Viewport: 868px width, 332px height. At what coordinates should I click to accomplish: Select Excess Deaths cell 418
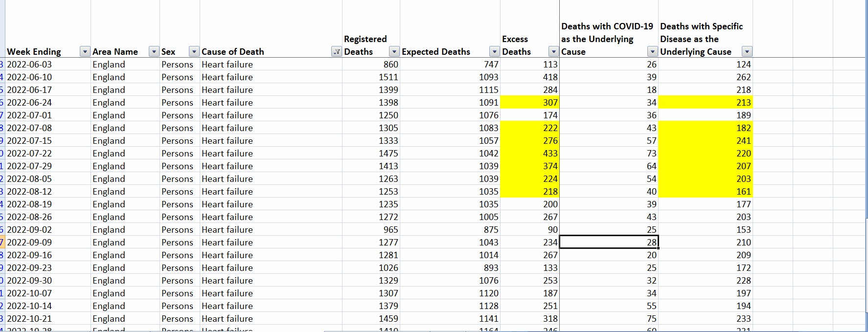click(530, 77)
